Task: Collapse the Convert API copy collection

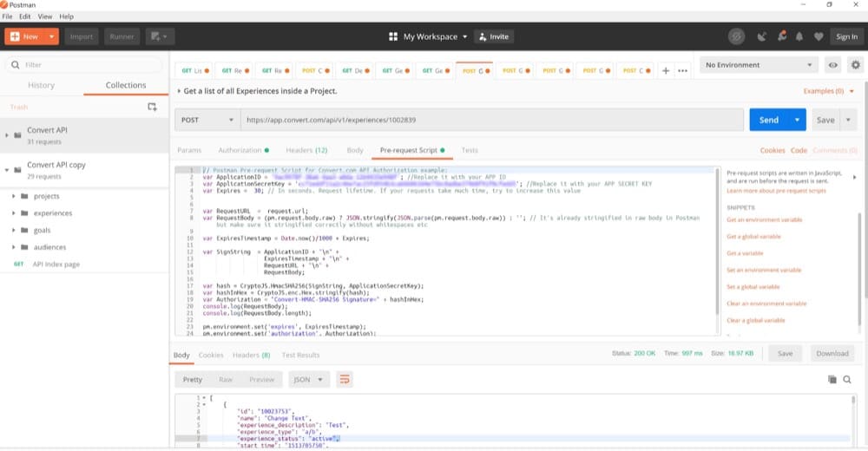Action: pyautogui.click(x=7, y=170)
